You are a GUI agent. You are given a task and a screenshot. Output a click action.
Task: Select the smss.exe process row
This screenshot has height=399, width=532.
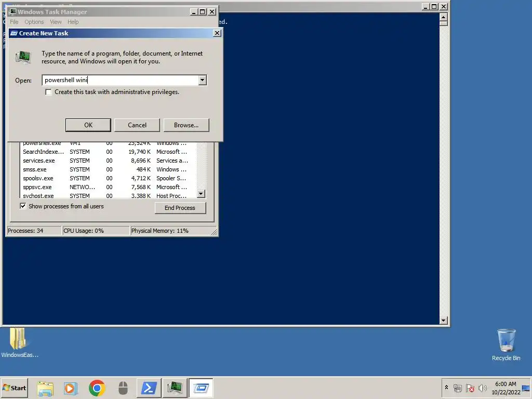(x=109, y=169)
